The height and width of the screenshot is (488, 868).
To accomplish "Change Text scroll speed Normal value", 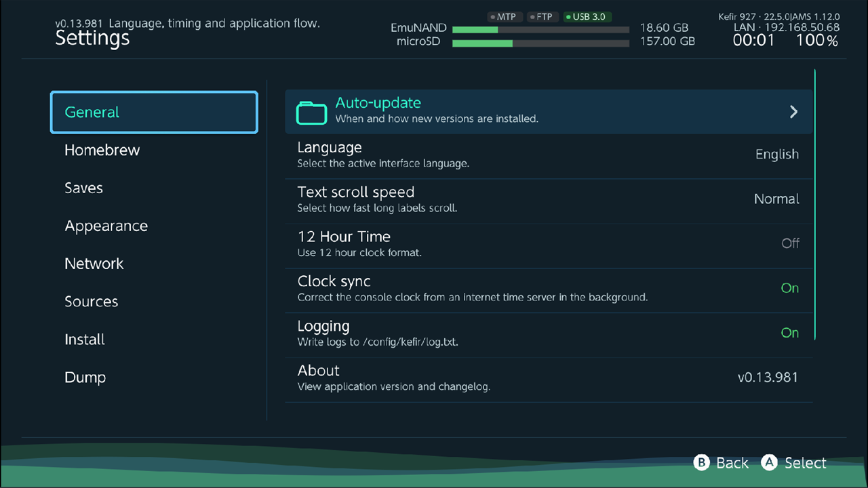I will pyautogui.click(x=776, y=199).
